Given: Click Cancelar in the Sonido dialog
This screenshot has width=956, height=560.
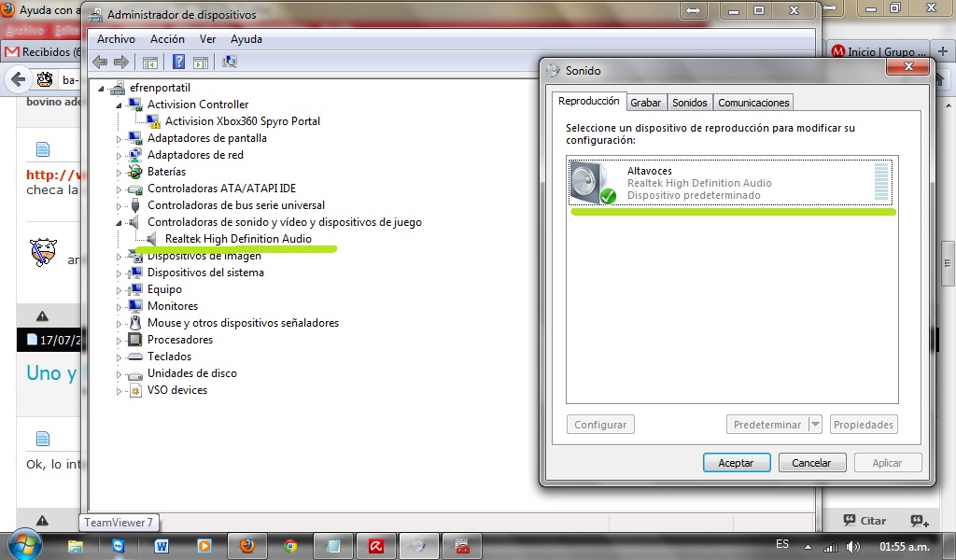Looking at the screenshot, I should click(x=811, y=463).
